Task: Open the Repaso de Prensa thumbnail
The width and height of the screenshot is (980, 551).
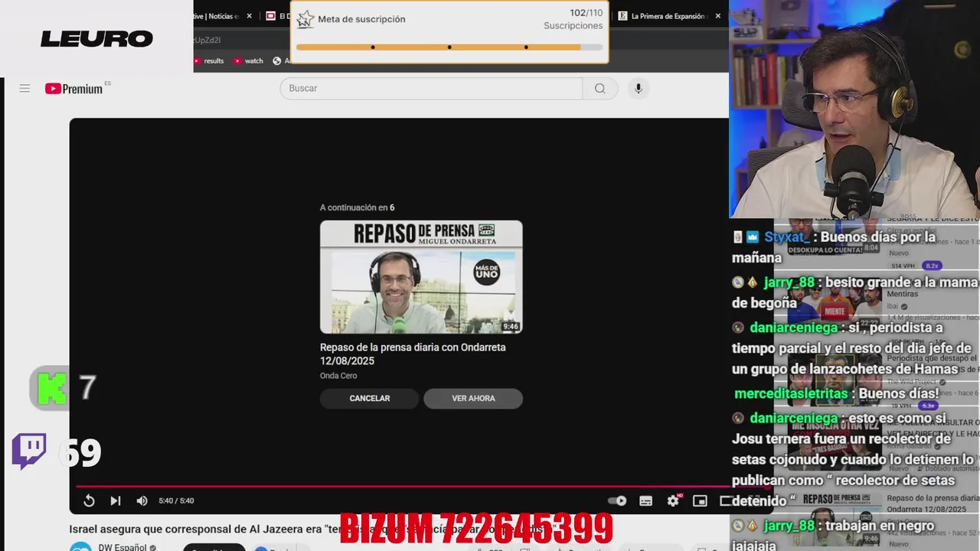Action: pos(421,277)
